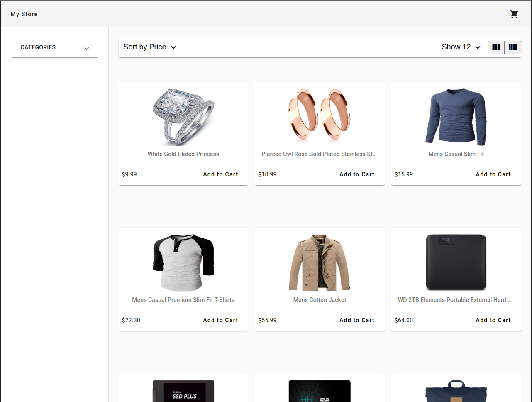This screenshot has width=532, height=402.
Task: Open the blue backpack product image
Action: tap(456, 391)
